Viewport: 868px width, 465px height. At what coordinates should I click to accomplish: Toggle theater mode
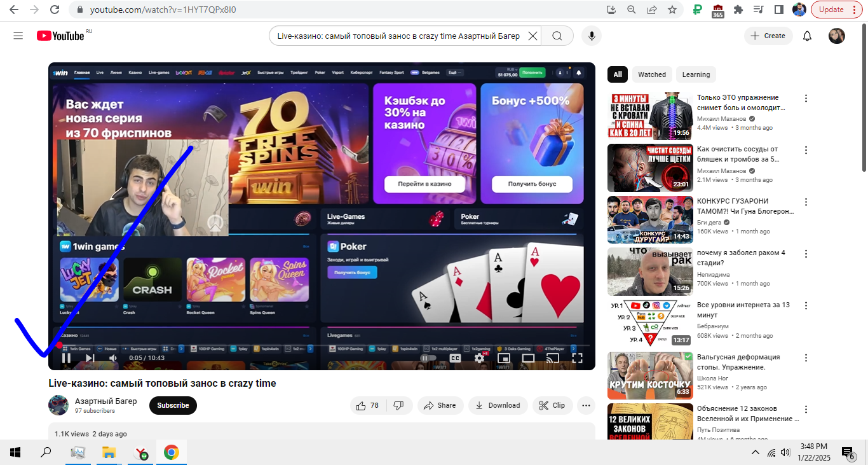point(528,358)
